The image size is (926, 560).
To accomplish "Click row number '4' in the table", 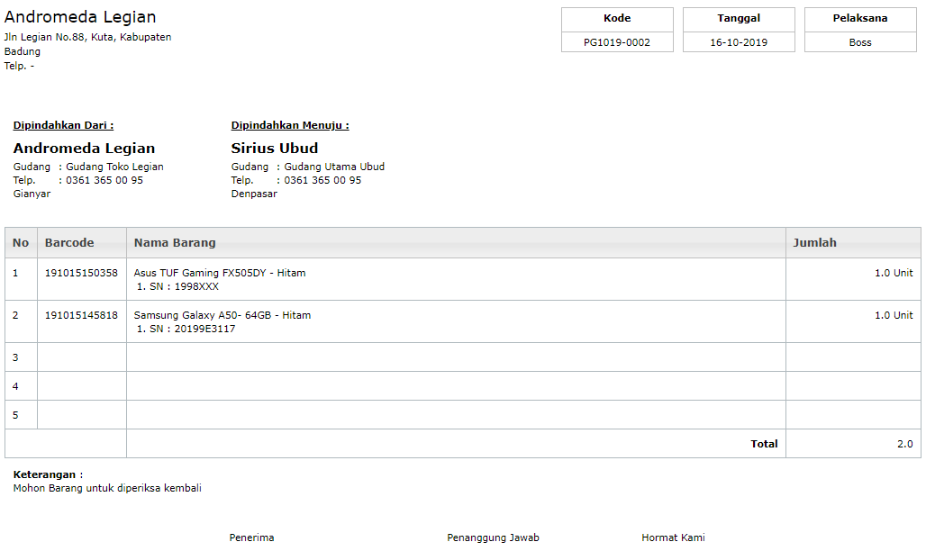I will coord(15,386).
